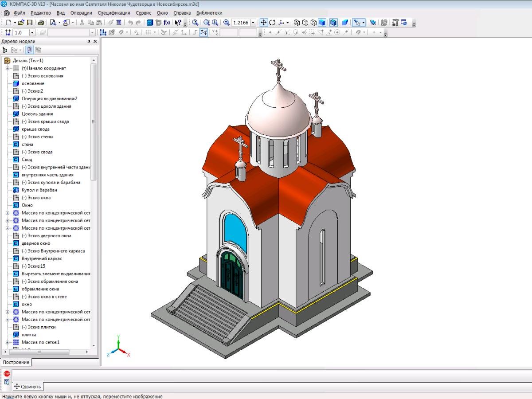The width and height of the screenshot is (532, 399).
Task: Click the Perspective projection icon
Action: point(344,23)
